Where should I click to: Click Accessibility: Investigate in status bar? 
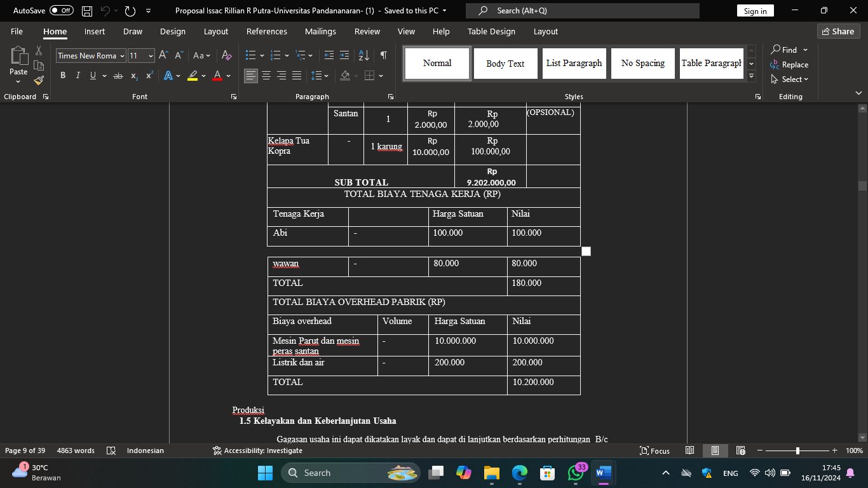(257, 451)
